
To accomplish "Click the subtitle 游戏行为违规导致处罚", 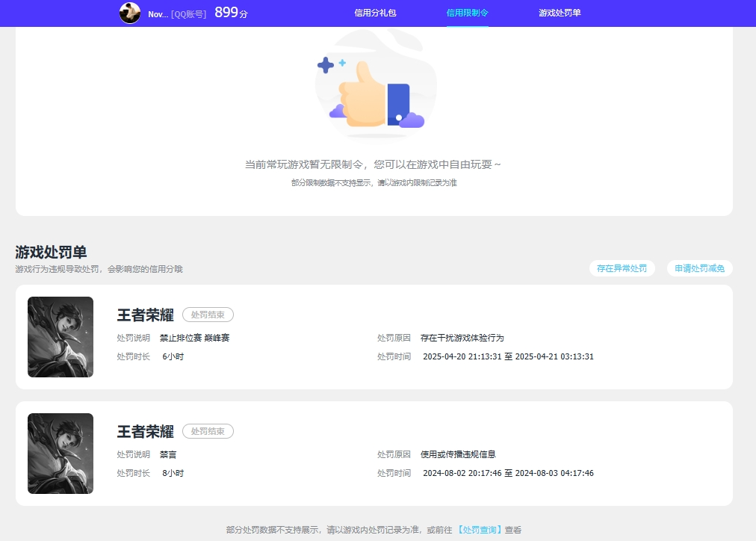I will tap(99, 269).
